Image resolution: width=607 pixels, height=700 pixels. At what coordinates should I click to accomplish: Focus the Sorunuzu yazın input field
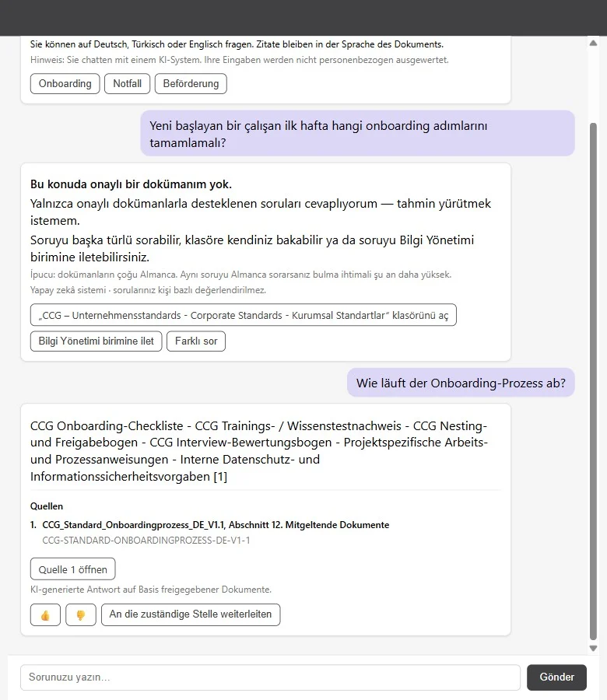(270, 677)
